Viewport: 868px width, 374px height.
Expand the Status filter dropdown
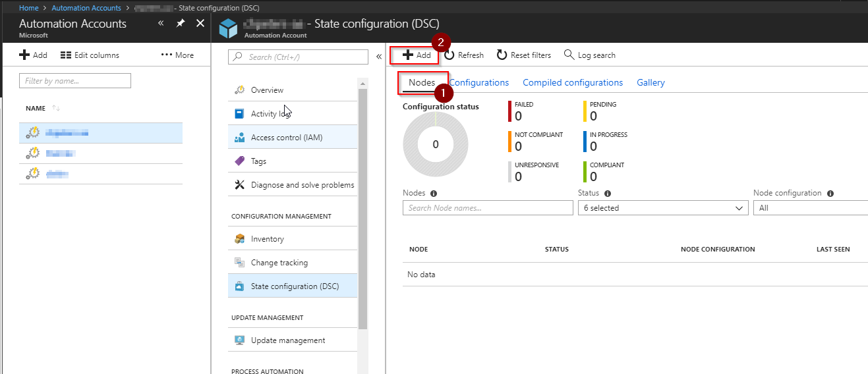(x=662, y=208)
